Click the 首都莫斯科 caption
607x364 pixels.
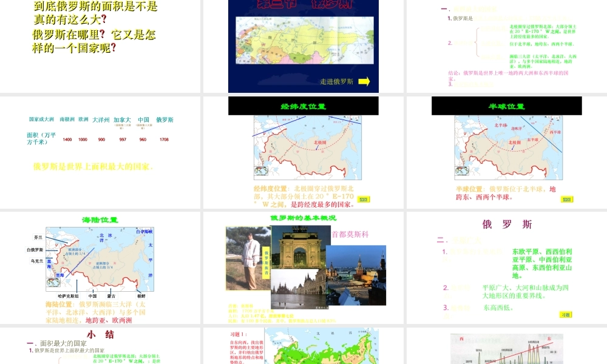point(350,234)
